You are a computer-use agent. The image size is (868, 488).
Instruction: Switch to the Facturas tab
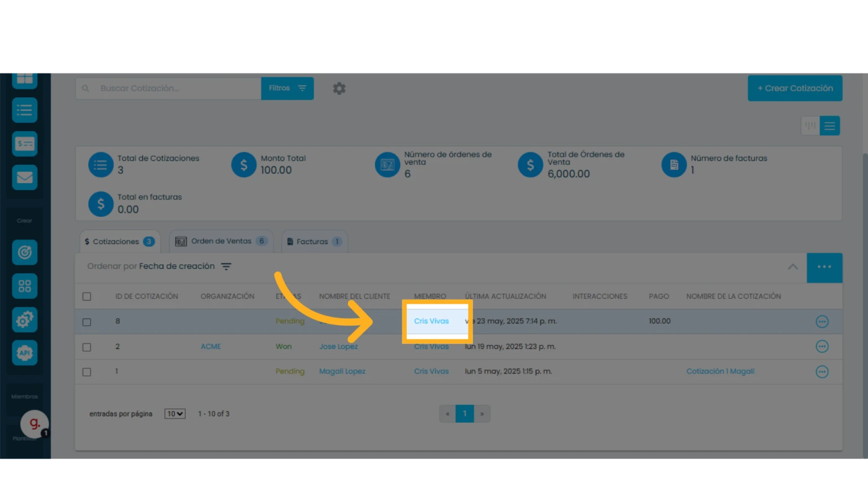(x=315, y=241)
